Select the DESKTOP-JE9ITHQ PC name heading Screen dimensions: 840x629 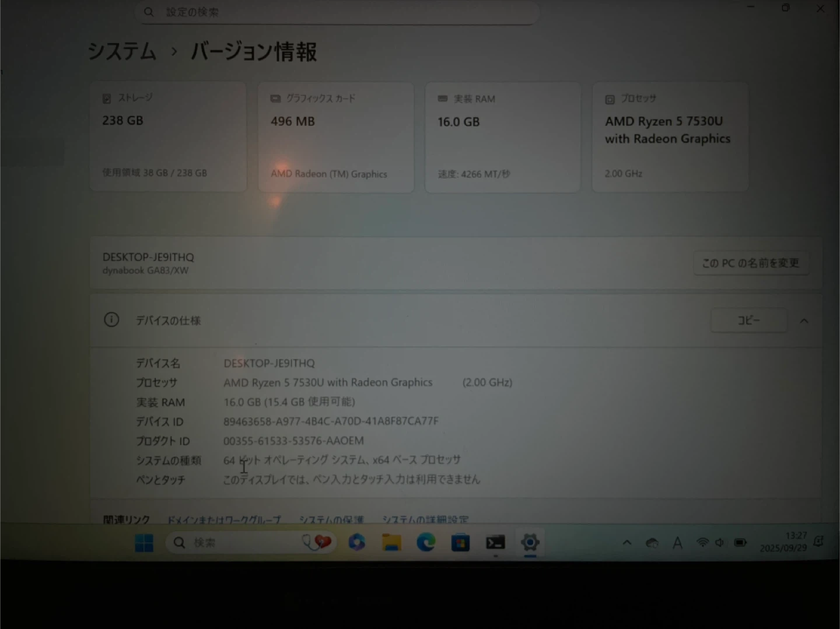(x=148, y=257)
